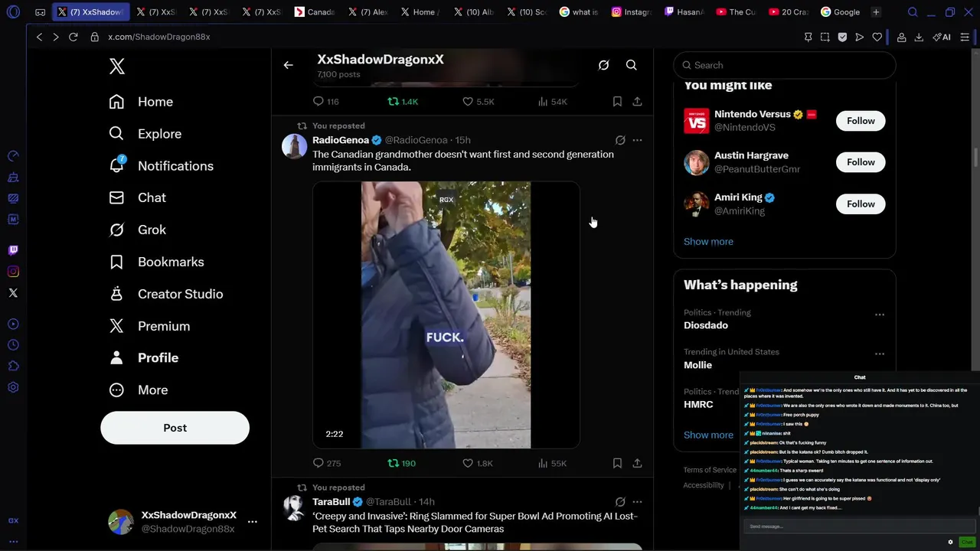This screenshot has height=551, width=980.
Task: View analytics showing 54K views
Action: pyautogui.click(x=551, y=101)
